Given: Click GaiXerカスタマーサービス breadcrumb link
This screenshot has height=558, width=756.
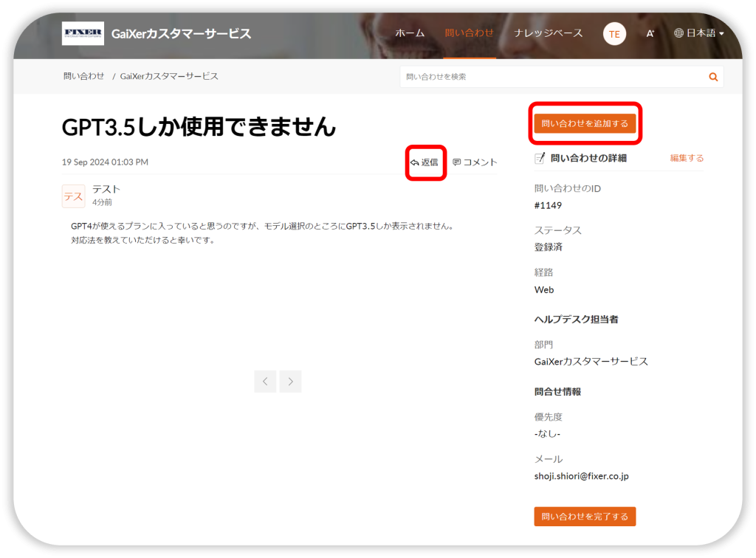Looking at the screenshot, I should 169,76.
